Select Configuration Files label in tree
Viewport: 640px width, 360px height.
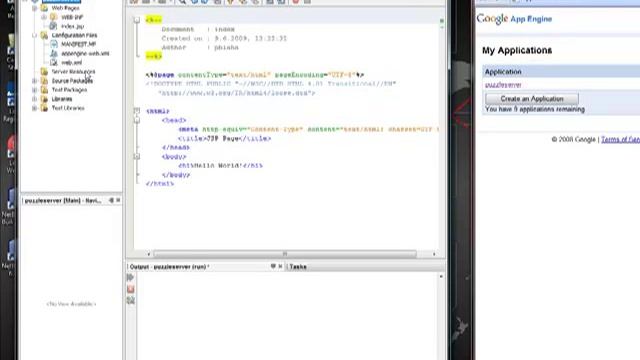pos(74,36)
